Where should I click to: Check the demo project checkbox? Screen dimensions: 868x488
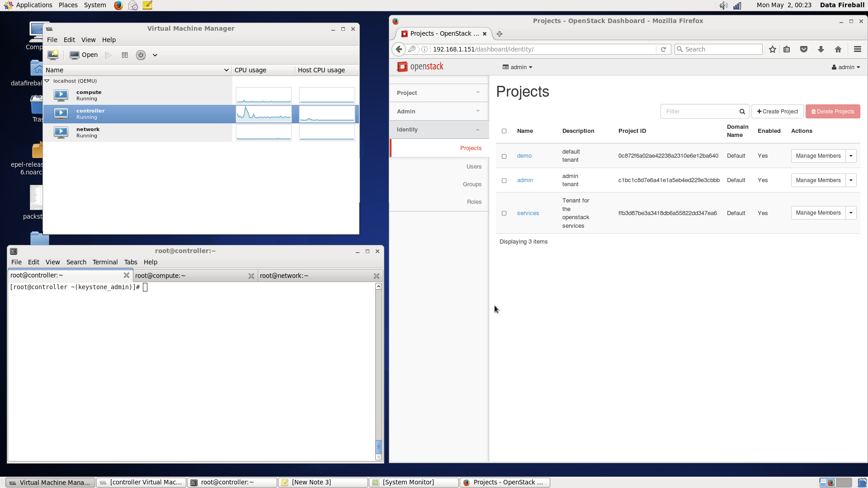coord(504,156)
